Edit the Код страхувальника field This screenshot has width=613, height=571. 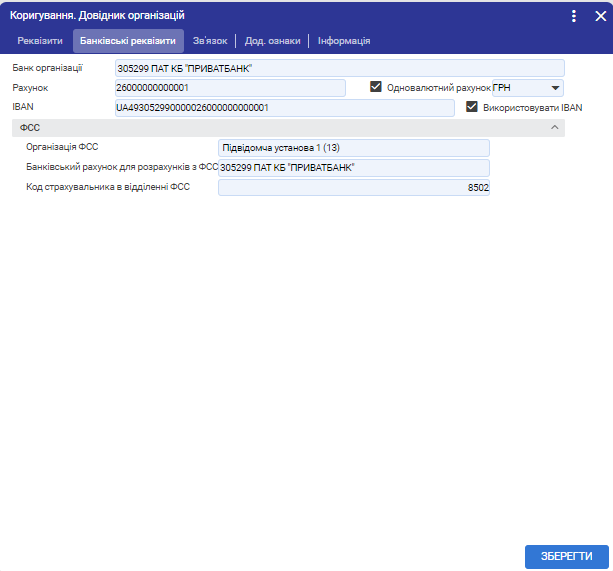[353, 188]
